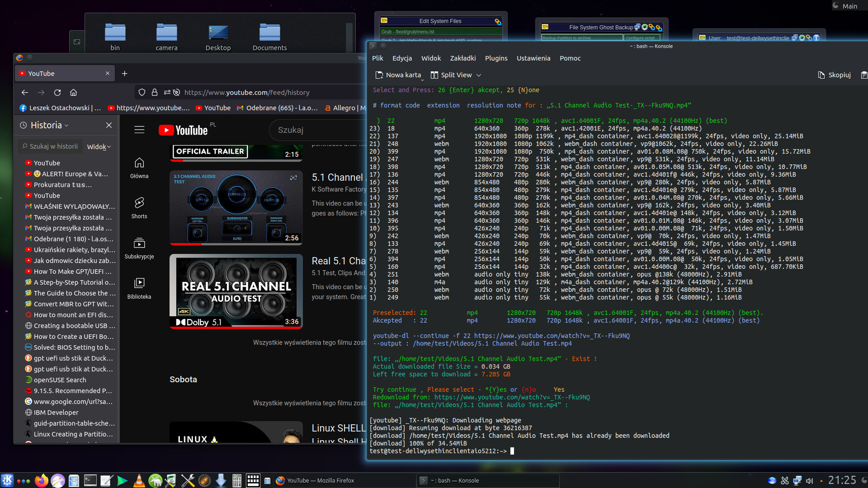Open the Widok dropdown in history sidebar
The image size is (868, 488).
tap(99, 147)
